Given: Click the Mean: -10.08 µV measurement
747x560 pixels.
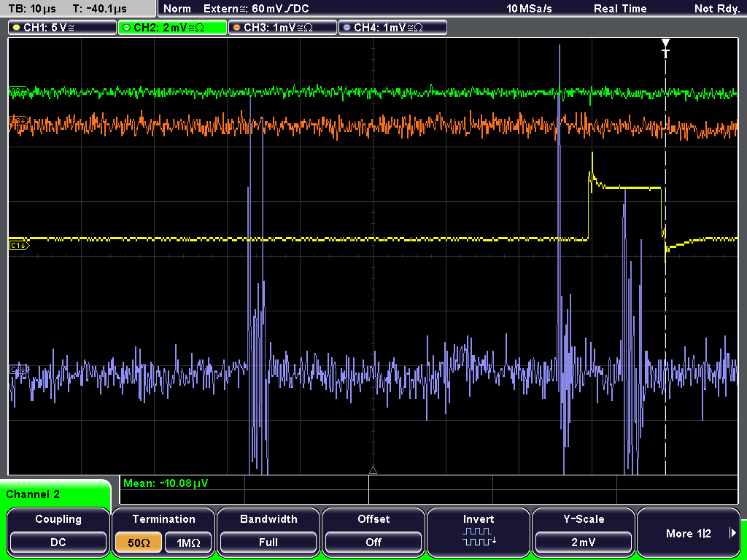Looking at the screenshot, I should pos(166,483).
